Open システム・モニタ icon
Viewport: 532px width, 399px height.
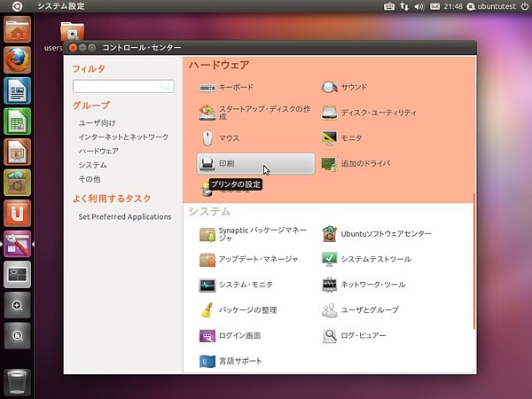click(207, 285)
